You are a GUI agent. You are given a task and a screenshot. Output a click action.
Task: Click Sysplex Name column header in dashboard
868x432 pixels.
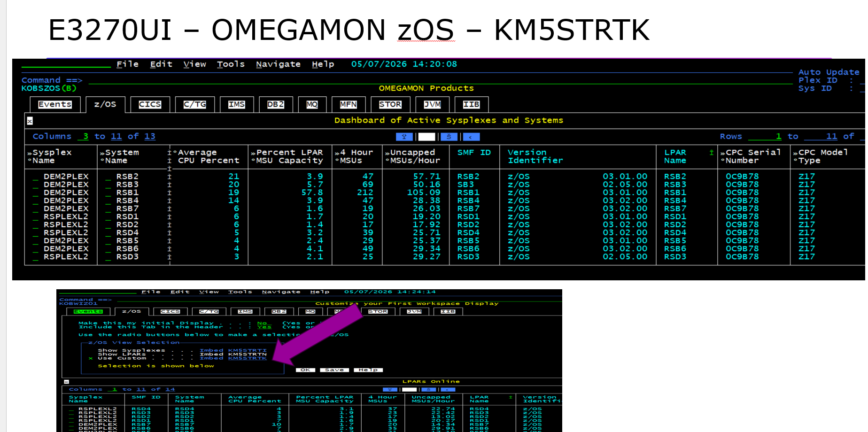click(49, 156)
